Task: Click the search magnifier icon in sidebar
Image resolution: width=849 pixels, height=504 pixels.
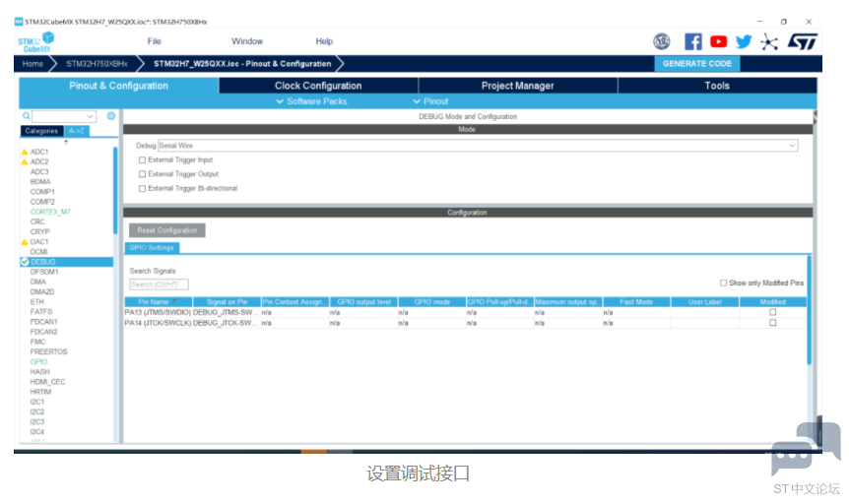Action: tap(26, 116)
